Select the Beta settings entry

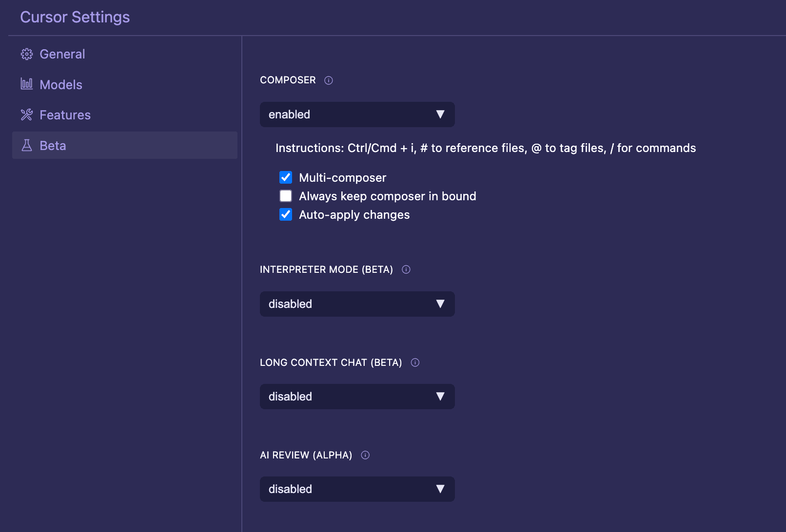(x=53, y=145)
